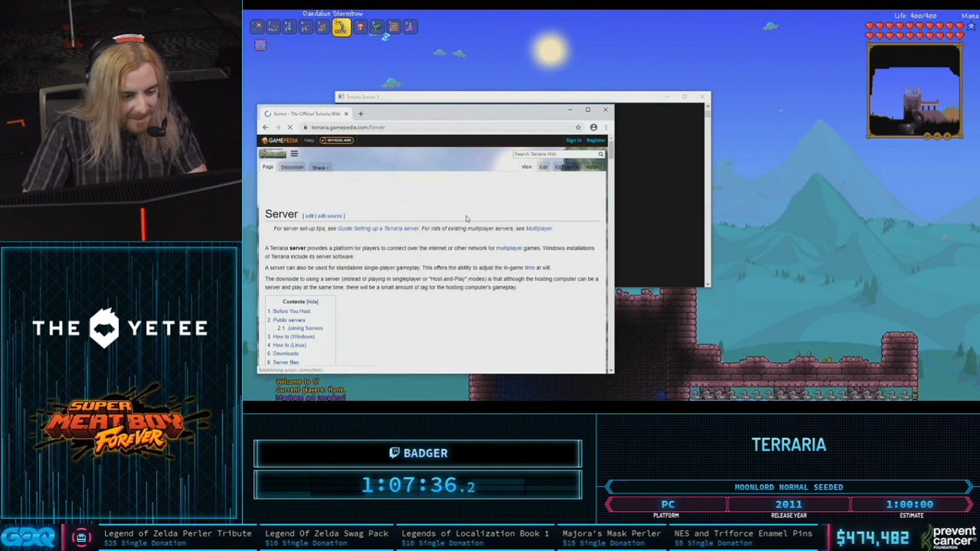Click the Gamepedia logo
The height and width of the screenshot is (551, 980).
[279, 140]
